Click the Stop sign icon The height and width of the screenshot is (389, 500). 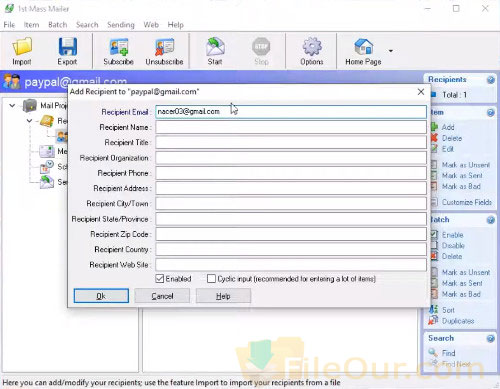click(x=261, y=46)
